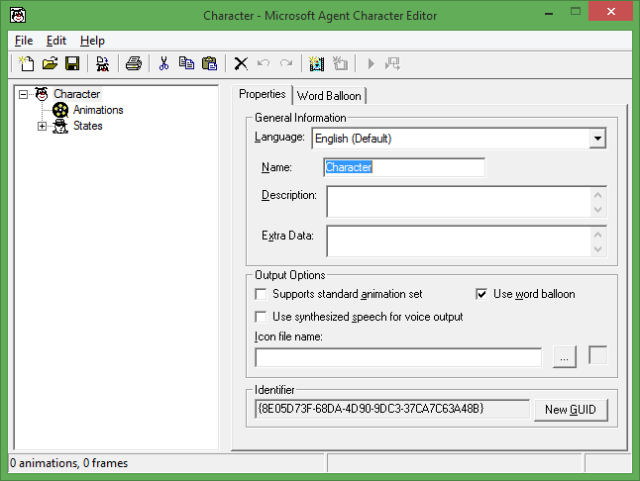Click the New GUID button

(x=570, y=410)
